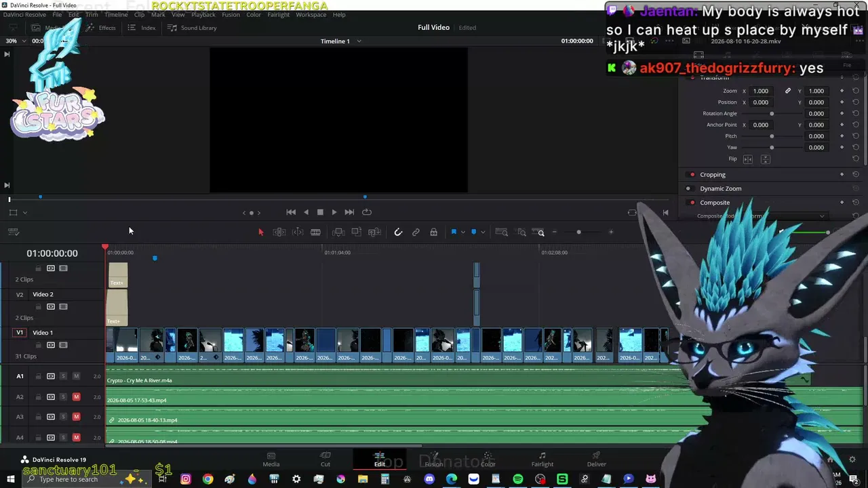Open Discord from the Windows taskbar
The height and width of the screenshot is (488, 868).
point(429,479)
